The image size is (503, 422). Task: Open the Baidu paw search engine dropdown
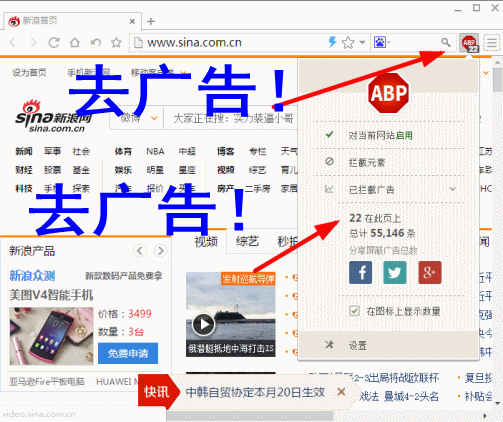[x=382, y=43]
